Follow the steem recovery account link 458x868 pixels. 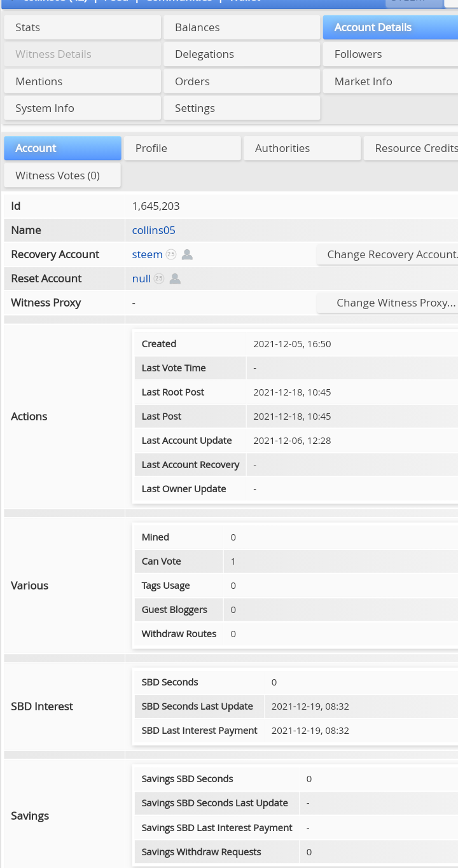coord(147,254)
